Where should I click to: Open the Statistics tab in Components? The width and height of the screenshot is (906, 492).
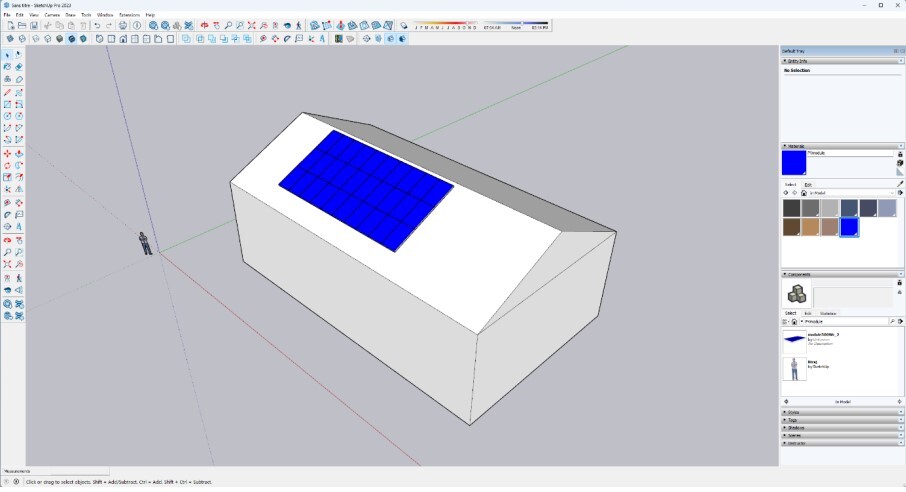click(x=828, y=313)
